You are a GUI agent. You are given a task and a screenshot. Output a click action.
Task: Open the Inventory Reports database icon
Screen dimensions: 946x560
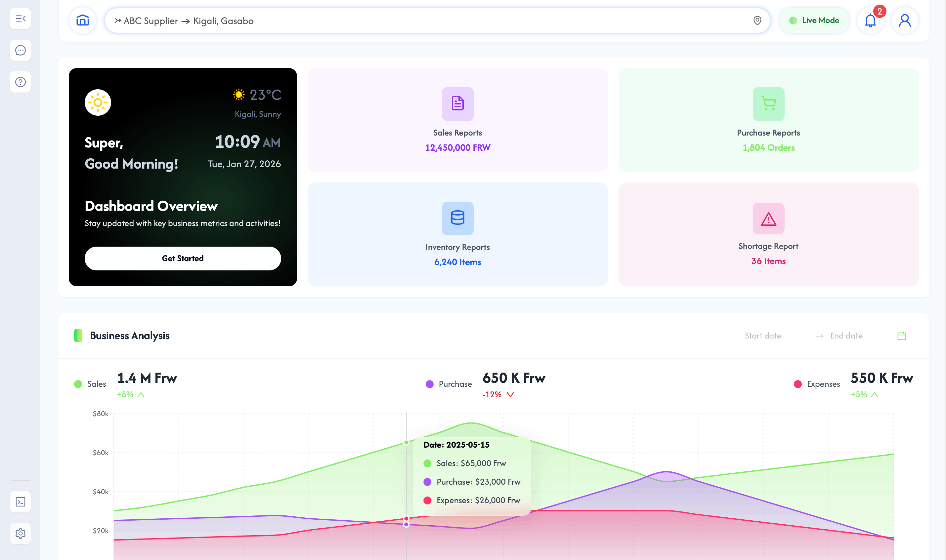point(457,219)
